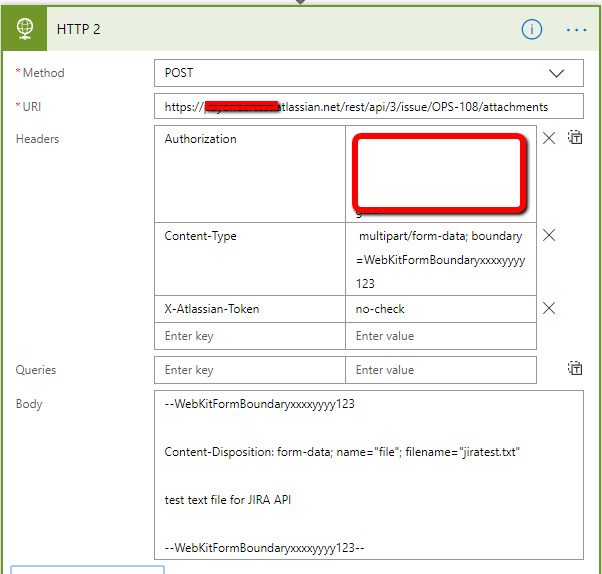The image size is (602, 574).
Task: Click the Queries field label
Action: pos(36,370)
